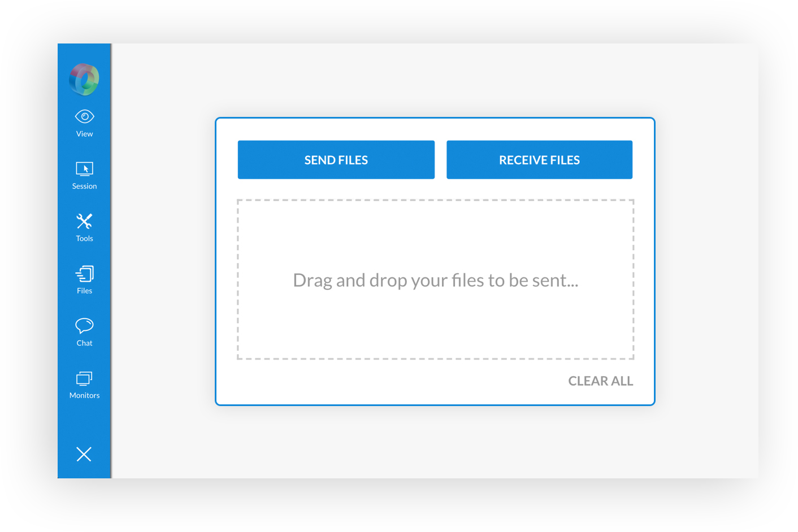The image size is (798, 532).
Task: Click the stacked documents icon above Files
Action: point(84,274)
